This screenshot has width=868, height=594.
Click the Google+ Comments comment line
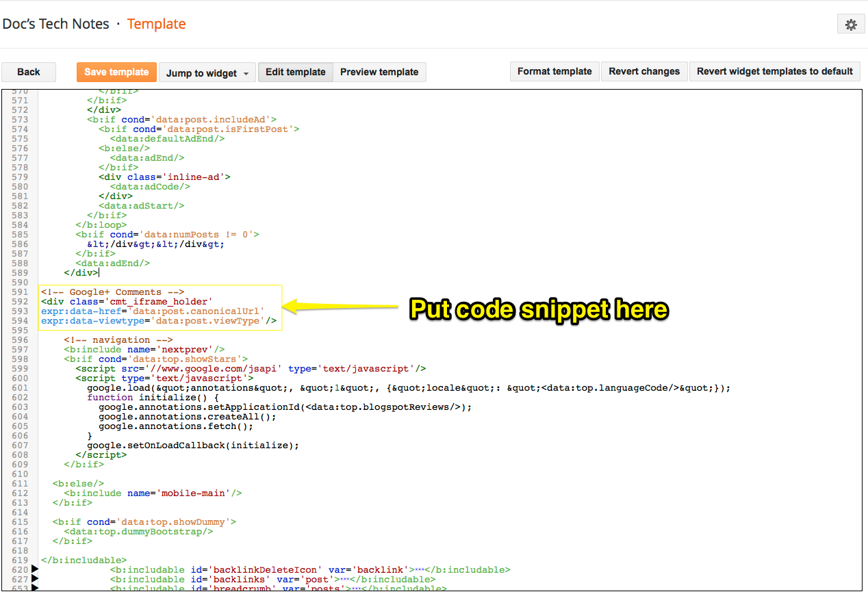pos(112,292)
